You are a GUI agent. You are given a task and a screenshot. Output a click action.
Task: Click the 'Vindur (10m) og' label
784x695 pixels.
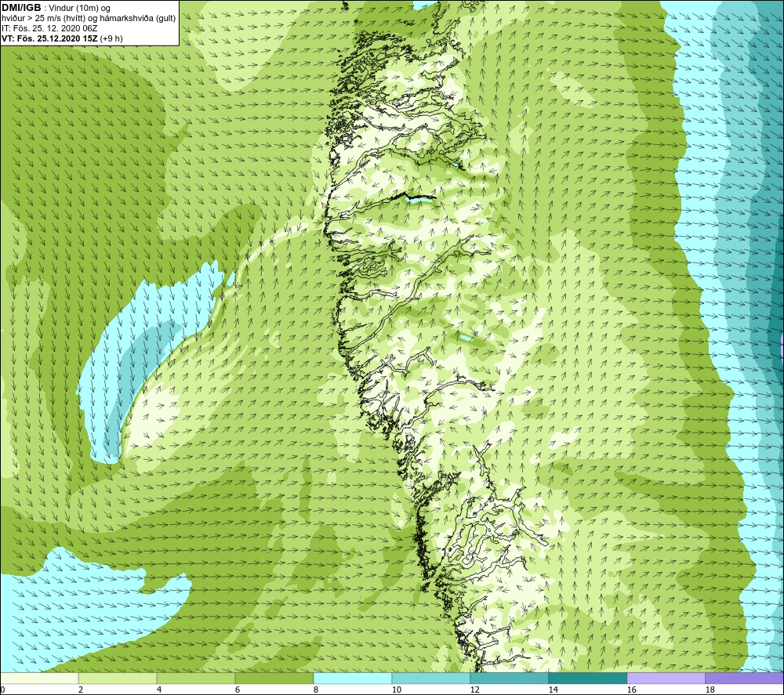pyautogui.click(x=80, y=9)
